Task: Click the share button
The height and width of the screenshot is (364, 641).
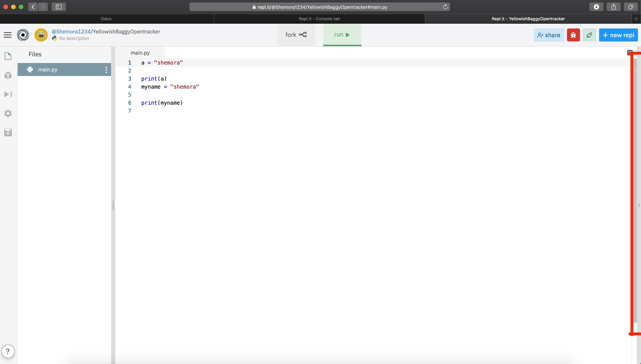Action: (x=549, y=35)
